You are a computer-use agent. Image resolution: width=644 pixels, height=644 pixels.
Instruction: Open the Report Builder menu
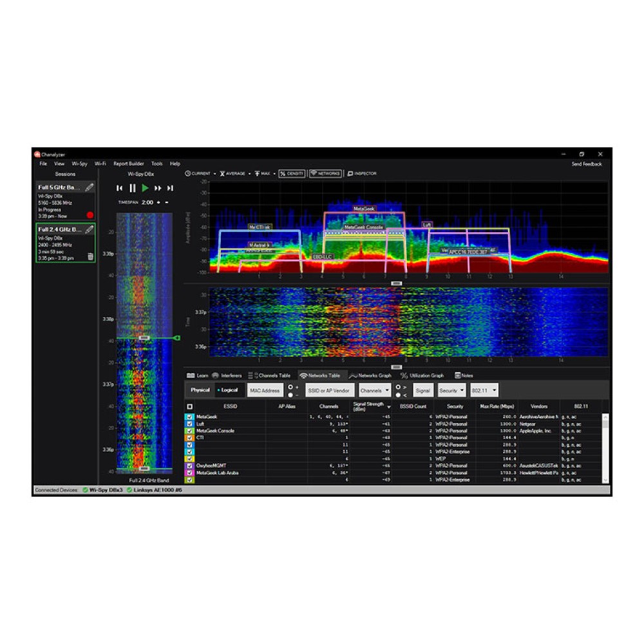(x=129, y=164)
